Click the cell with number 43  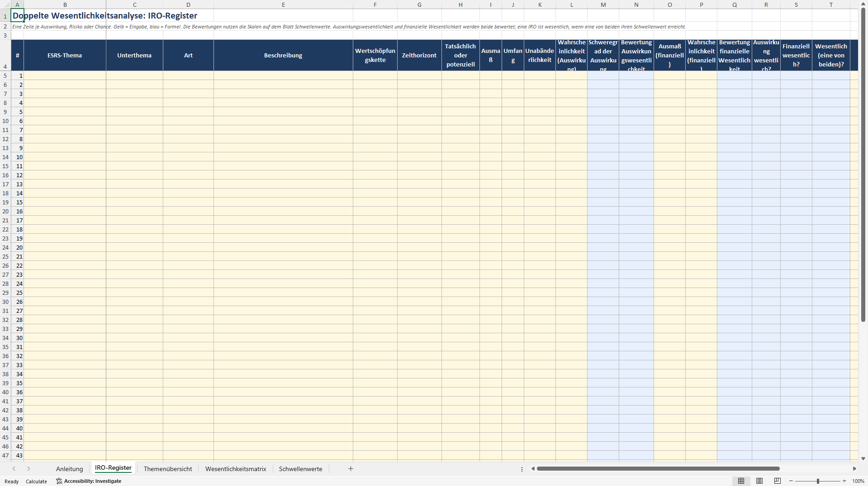tap(17, 455)
